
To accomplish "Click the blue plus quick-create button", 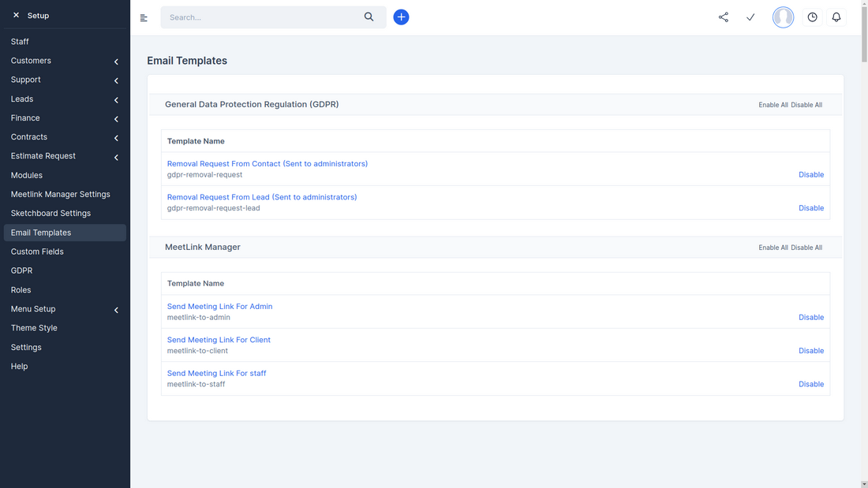I will point(401,17).
